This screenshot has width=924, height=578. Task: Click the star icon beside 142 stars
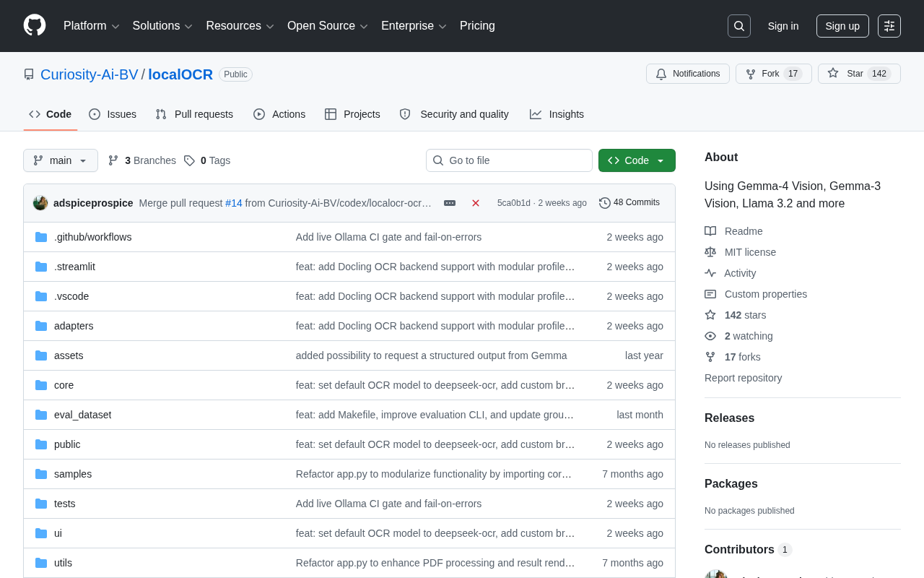pyautogui.click(x=710, y=315)
